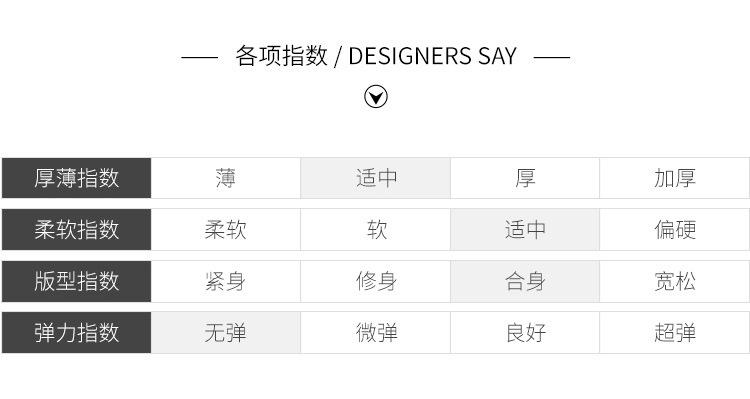
Task: Choose highlighted 适中 in the 厚薄指数 row
Action: tap(375, 178)
